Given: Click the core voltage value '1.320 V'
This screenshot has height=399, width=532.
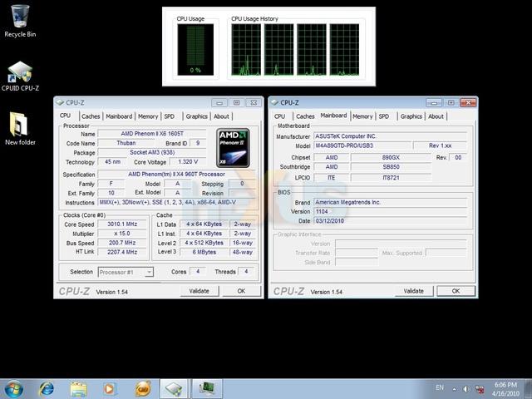Looking at the screenshot, I should click(188, 162).
